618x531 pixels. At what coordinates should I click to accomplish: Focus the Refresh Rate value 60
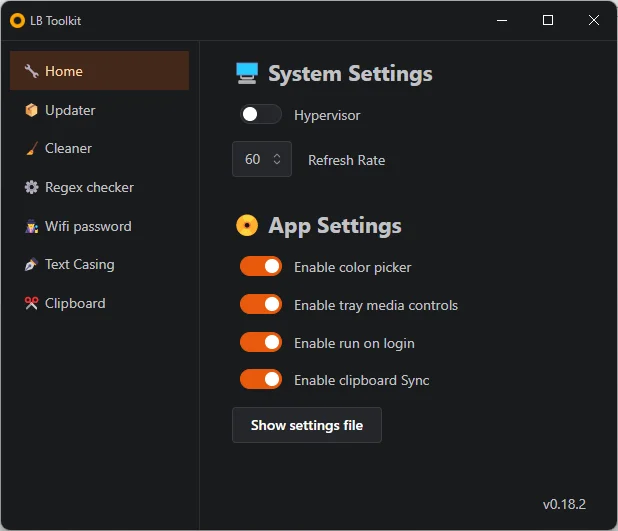click(253, 159)
